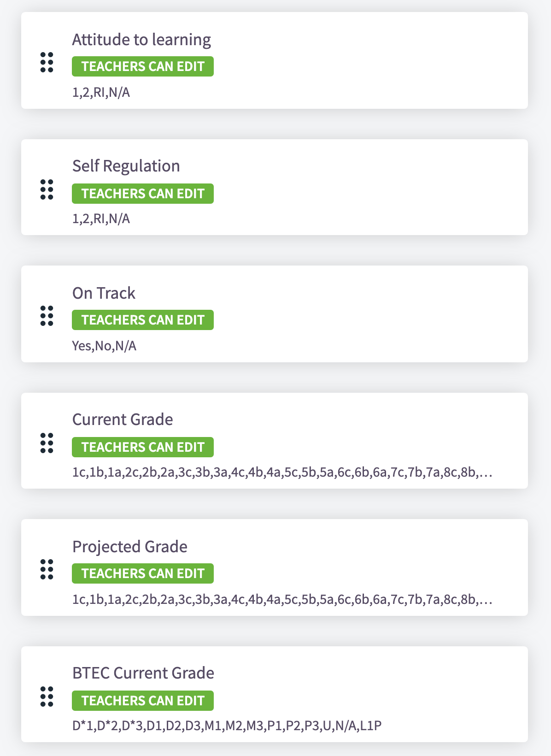Open the Current Grade heading
This screenshot has width=551, height=756.
(123, 419)
